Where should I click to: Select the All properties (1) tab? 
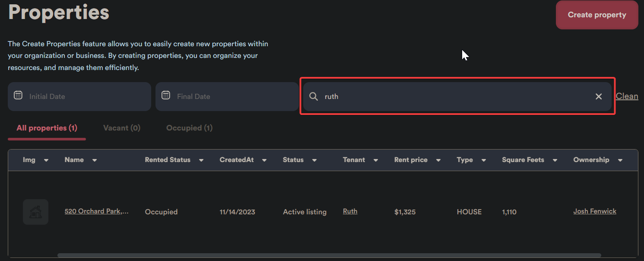[47, 128]
